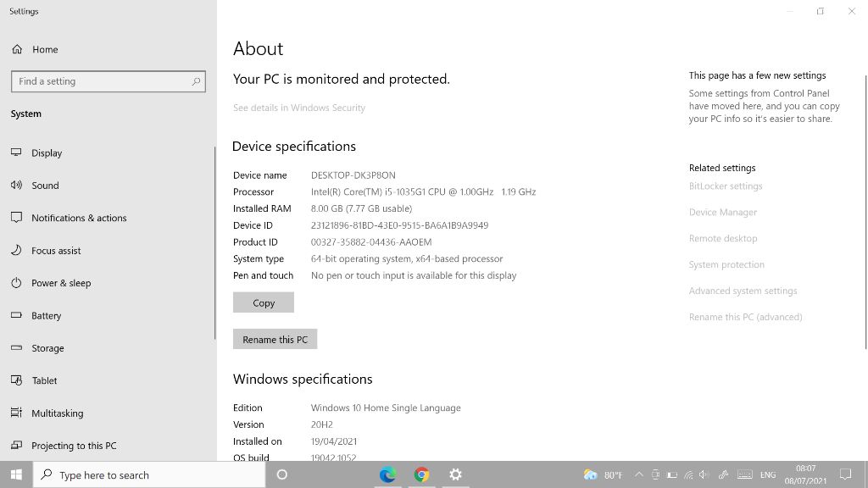
Task: Open the Remote desktop link
Action: pos(723,238)
